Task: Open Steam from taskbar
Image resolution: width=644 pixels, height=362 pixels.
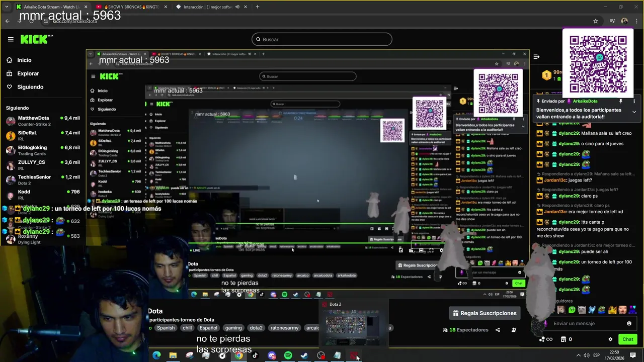Action: point(304,355)
